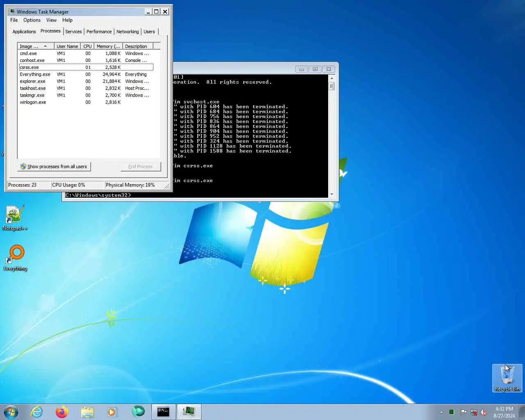Click the 21,884 K memory value

[x=112, y=81]
